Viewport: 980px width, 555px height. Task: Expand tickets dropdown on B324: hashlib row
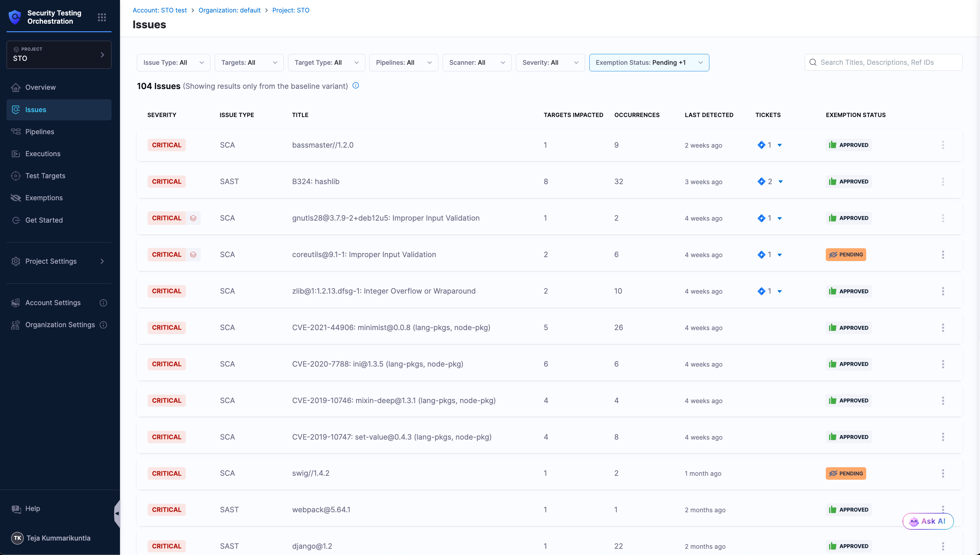click(780, 182)
